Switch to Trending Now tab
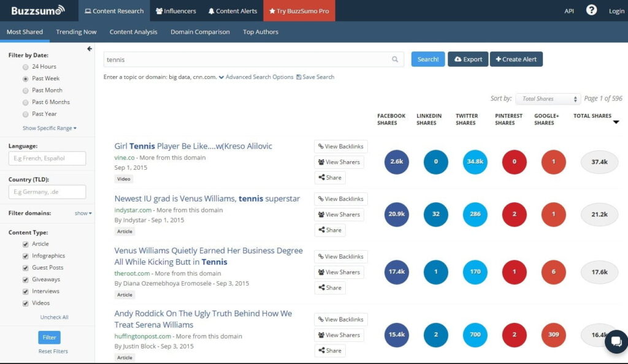 pyautogui.click(x=76, y=32)
